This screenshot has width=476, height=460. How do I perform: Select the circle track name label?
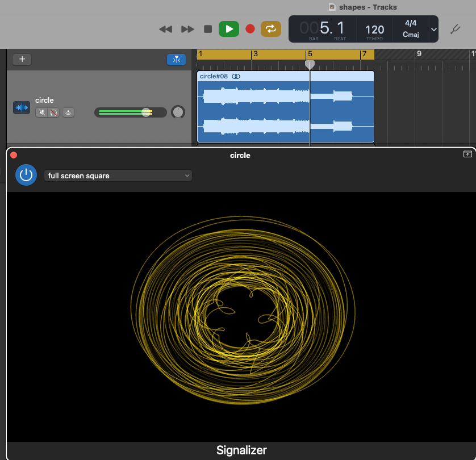(44, 100)
